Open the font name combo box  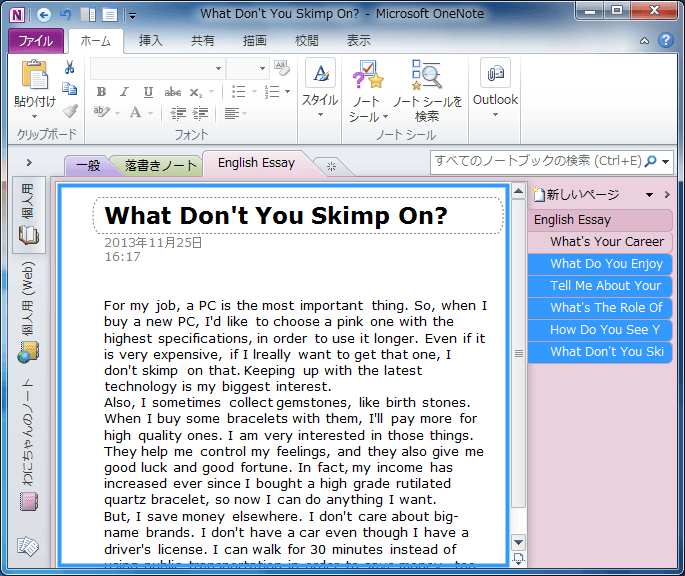[x=156, y=68]
